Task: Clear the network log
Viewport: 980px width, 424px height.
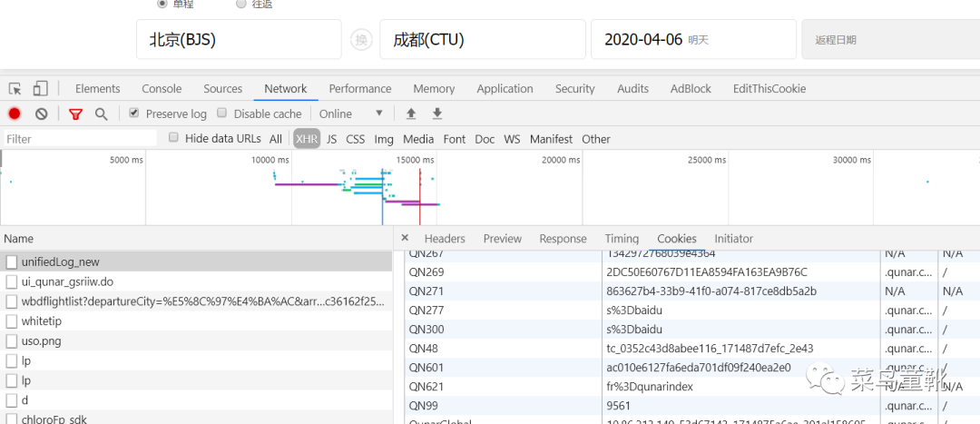Action: pos(41,113)
